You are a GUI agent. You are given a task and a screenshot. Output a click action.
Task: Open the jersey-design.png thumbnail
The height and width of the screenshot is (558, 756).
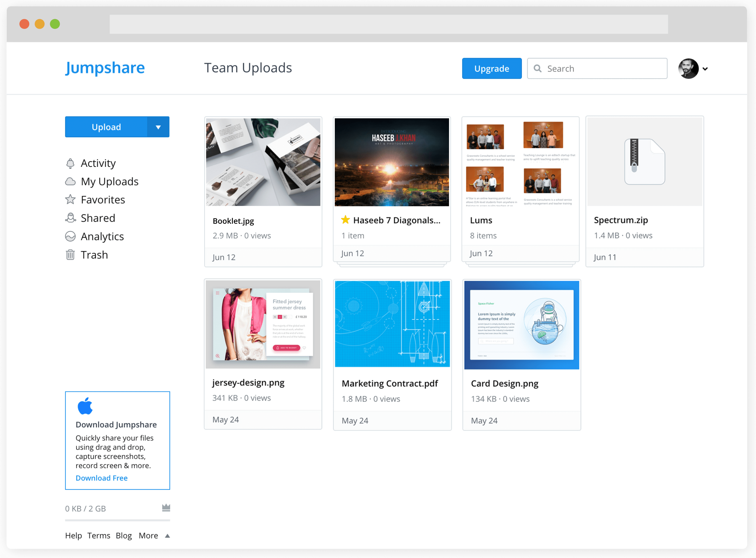263,325
